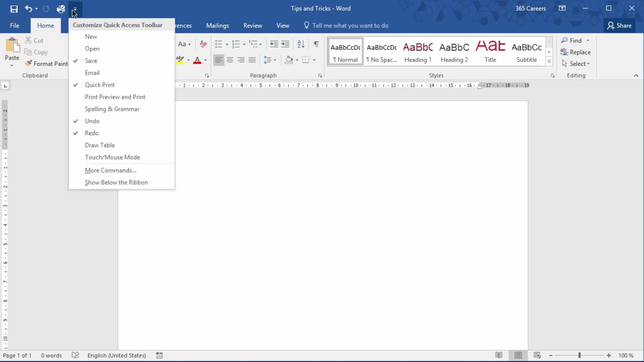Select the Home tab in ribbon

(x=45, y=25)
